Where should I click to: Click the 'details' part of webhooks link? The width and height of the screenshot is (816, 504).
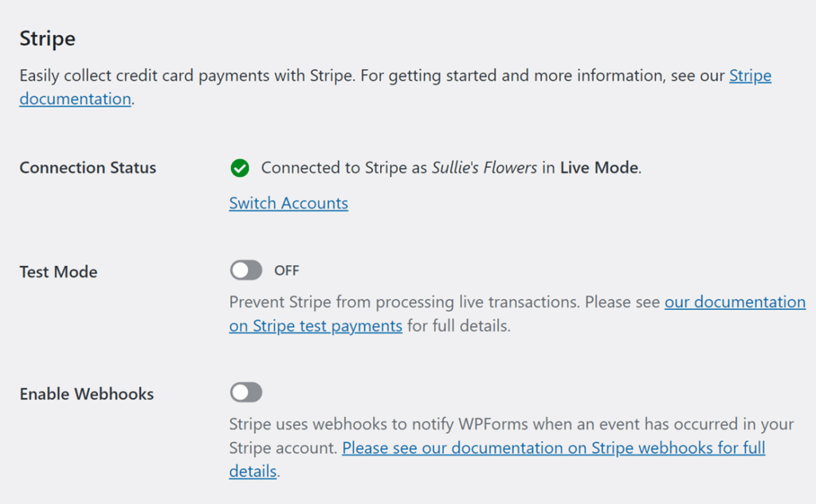(x=252, y=471)
